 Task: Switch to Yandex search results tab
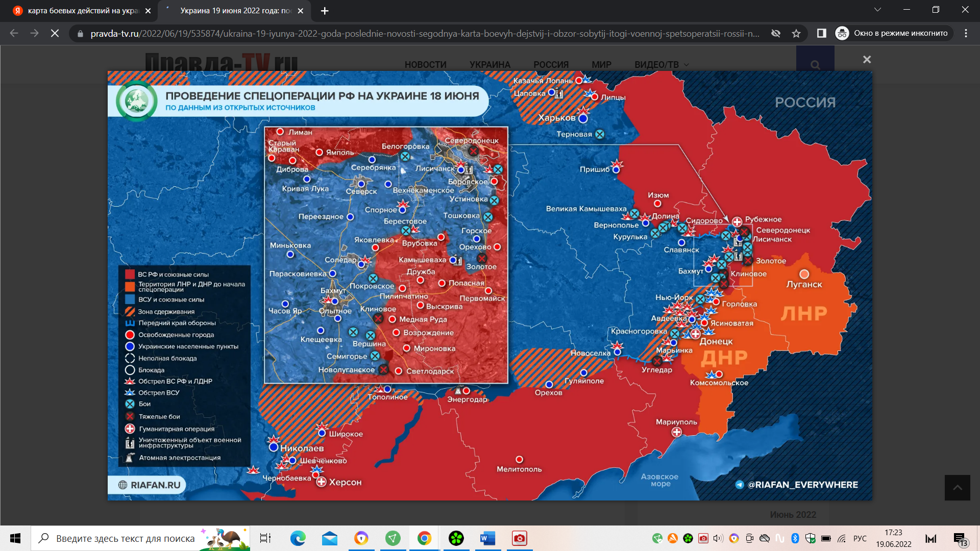click(82, 11)
